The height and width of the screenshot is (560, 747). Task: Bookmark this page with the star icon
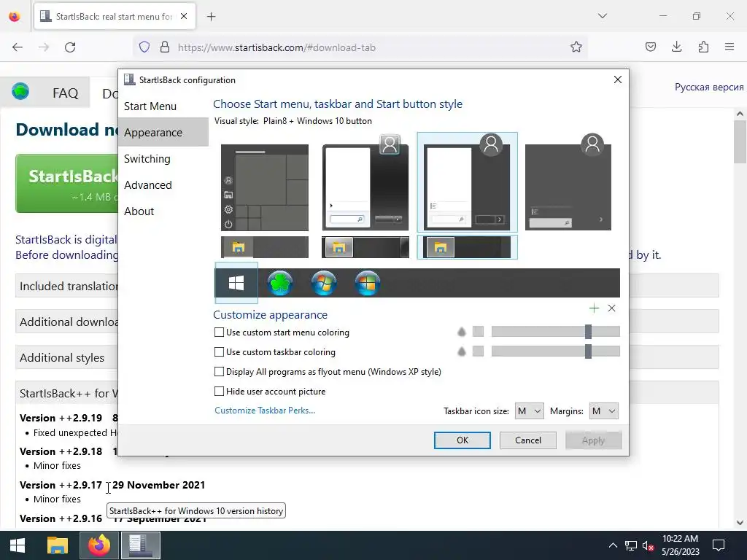[576, 47]
